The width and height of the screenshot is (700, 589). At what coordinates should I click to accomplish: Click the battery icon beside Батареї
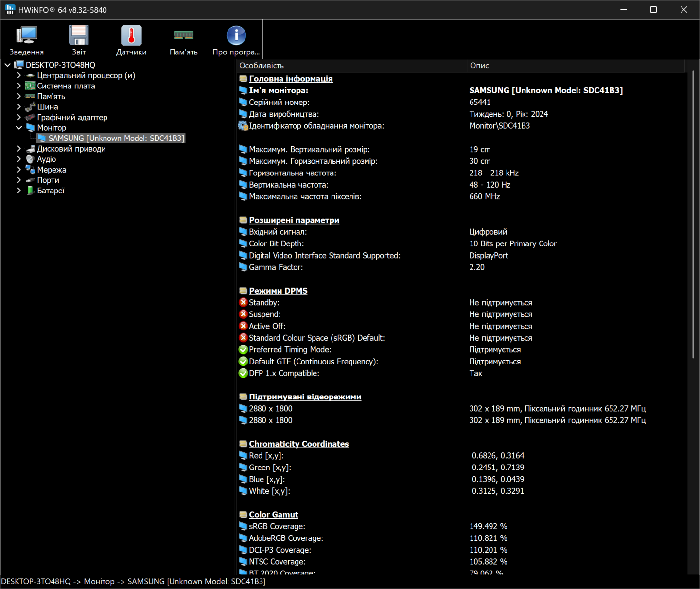[30, 191]
